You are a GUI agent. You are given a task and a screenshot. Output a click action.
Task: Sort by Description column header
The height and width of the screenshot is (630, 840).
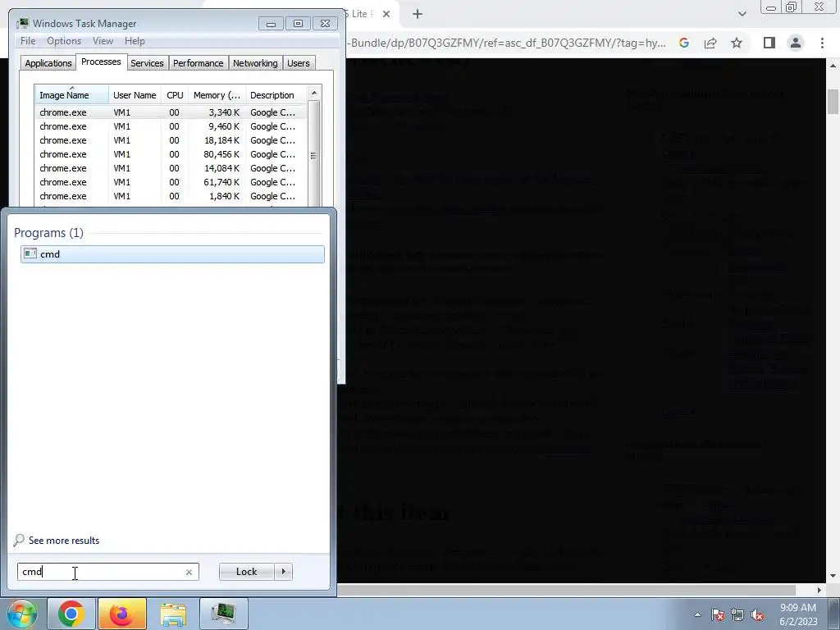click(276, 95)
